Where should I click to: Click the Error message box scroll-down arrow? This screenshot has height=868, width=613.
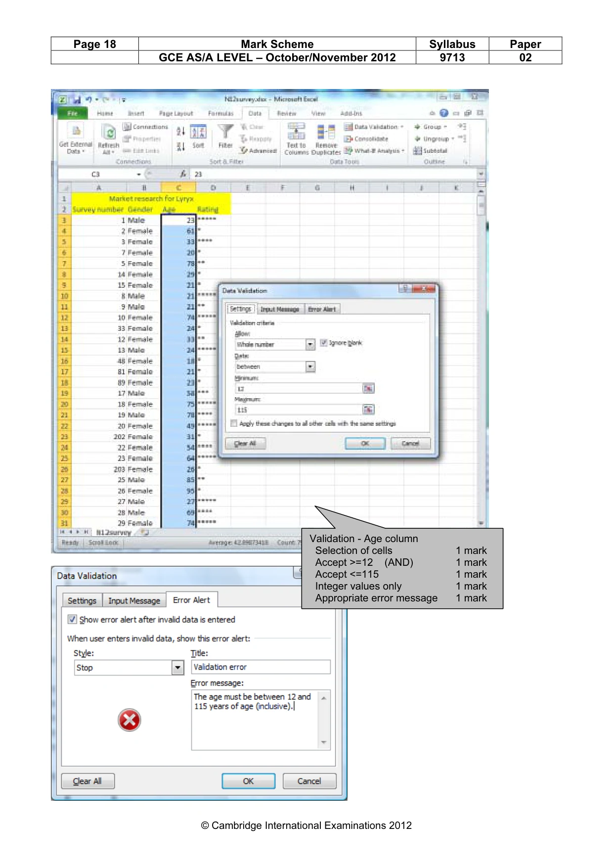pos(324,742)
